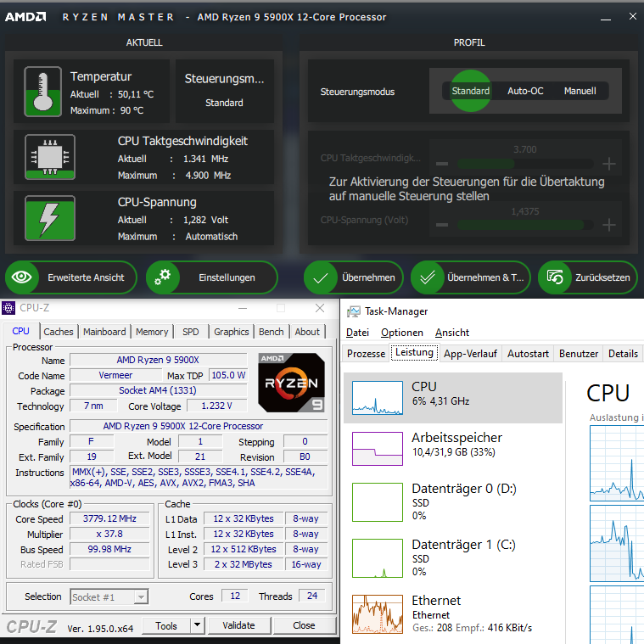Open the Datei menu in Task-Manager
This screenshot has width=644, height=644.
tap(357, 333)
